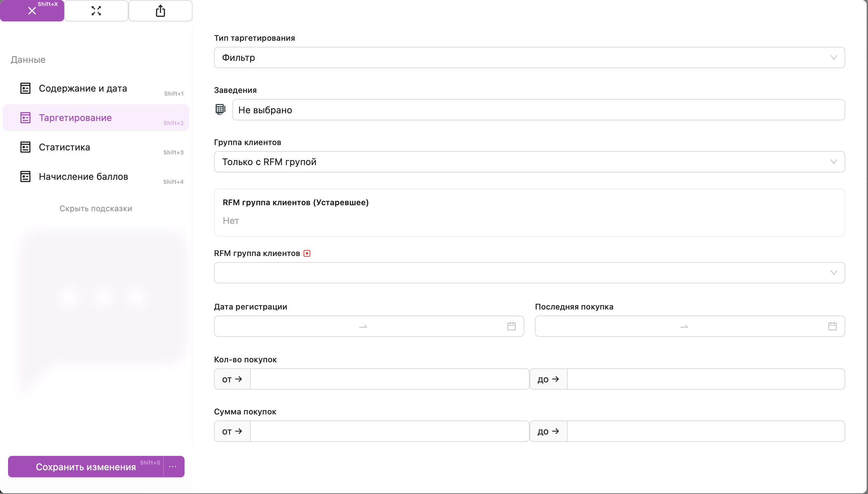Screen dimensions: 868x494
Task: Click the collapse fullscreen arrows icon
Action: [x=96, y=11]
